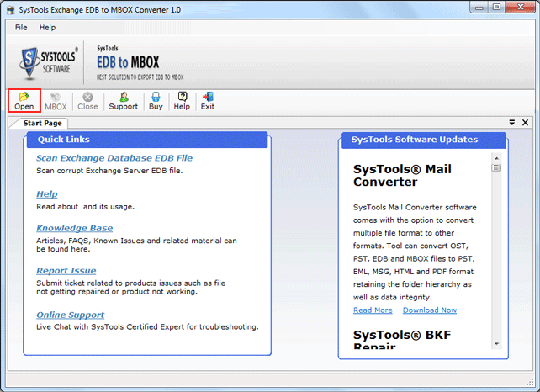Minimize the converter window
This screenshot has height=392, width=540.
tap(479, 8)
